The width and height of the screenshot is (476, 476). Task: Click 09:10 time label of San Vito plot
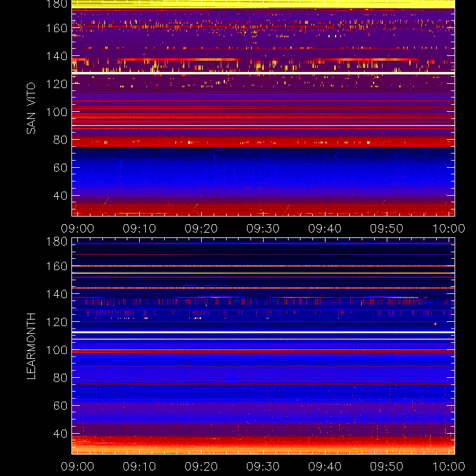tap(139, 228)
